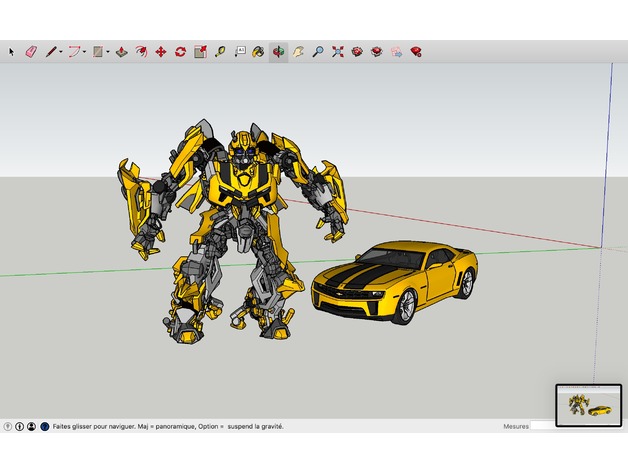
Task: Expand the Arc tool options arrow
Action: [85, 52]
